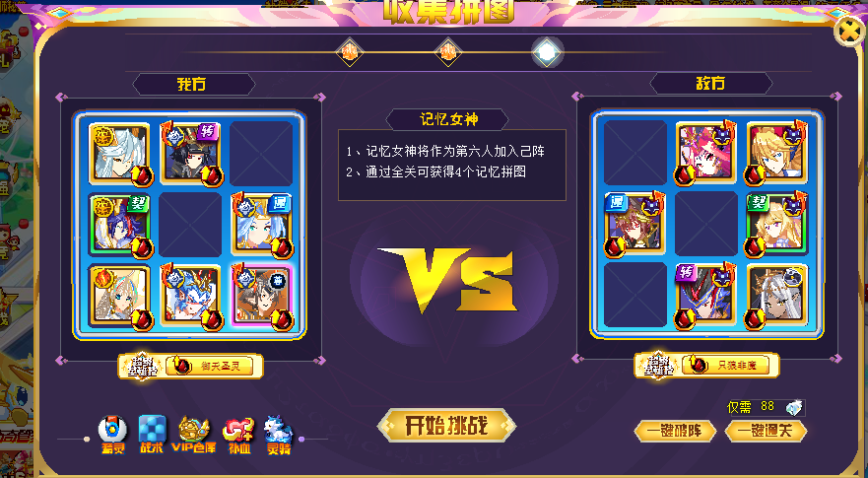Image resolution: width=868 pixels, height=478 pixels.
Task: Open the VIP仓库 warehouse icon
Action: [x=194, y=435]
